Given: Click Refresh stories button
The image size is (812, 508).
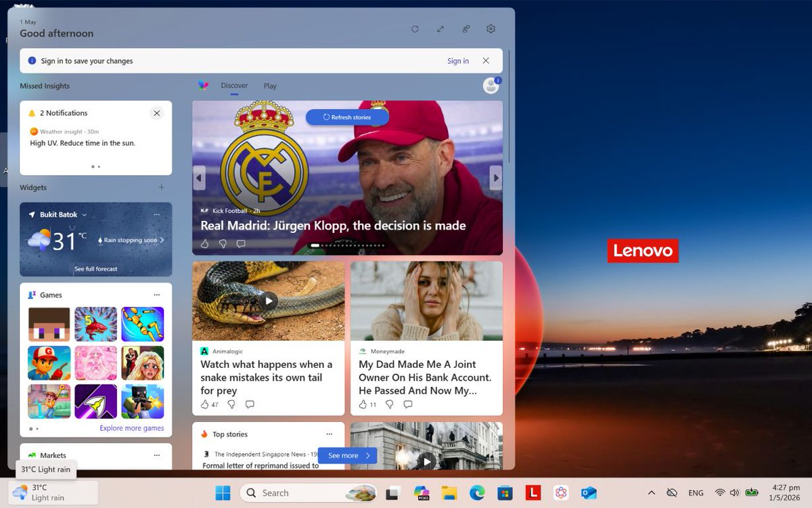Looking at the screenshot, I should [x=347, y=117].
